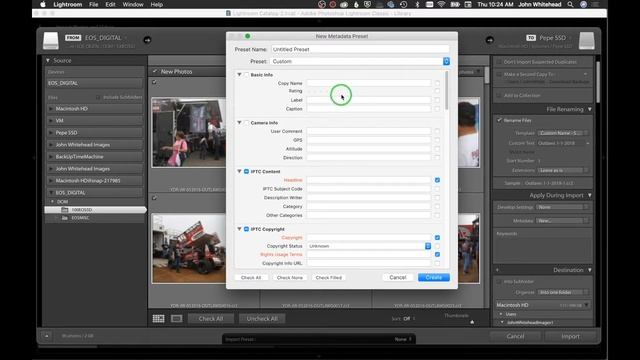Click the Check All button in dialog
Screen dimensions: 640x360
pos(251,278)
